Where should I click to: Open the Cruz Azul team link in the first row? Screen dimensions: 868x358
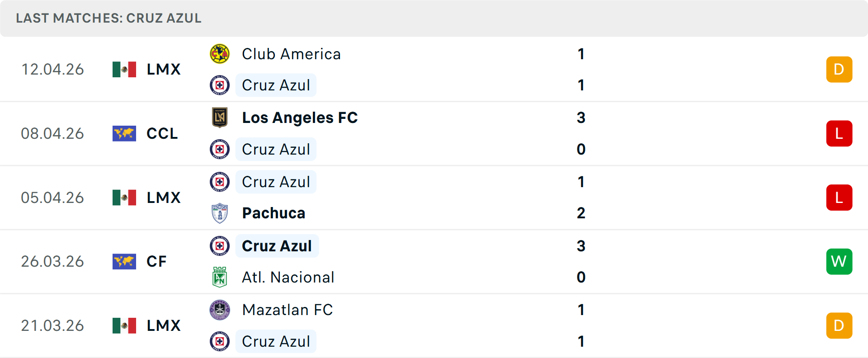[x=276, y=85]
